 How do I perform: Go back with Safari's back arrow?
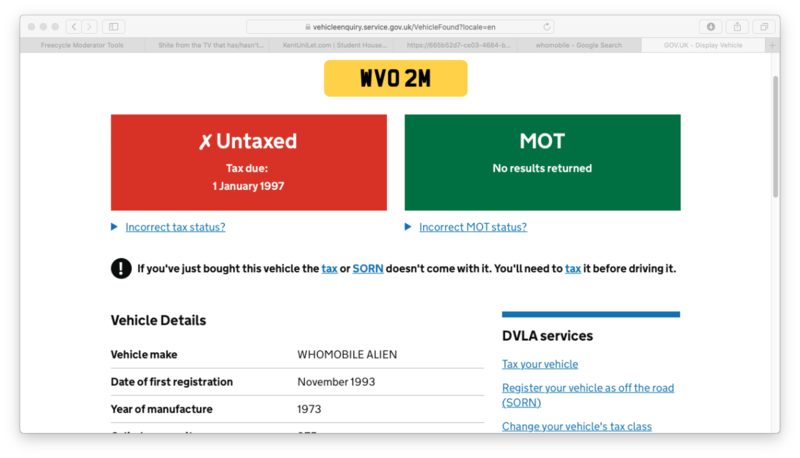(74, 27)
